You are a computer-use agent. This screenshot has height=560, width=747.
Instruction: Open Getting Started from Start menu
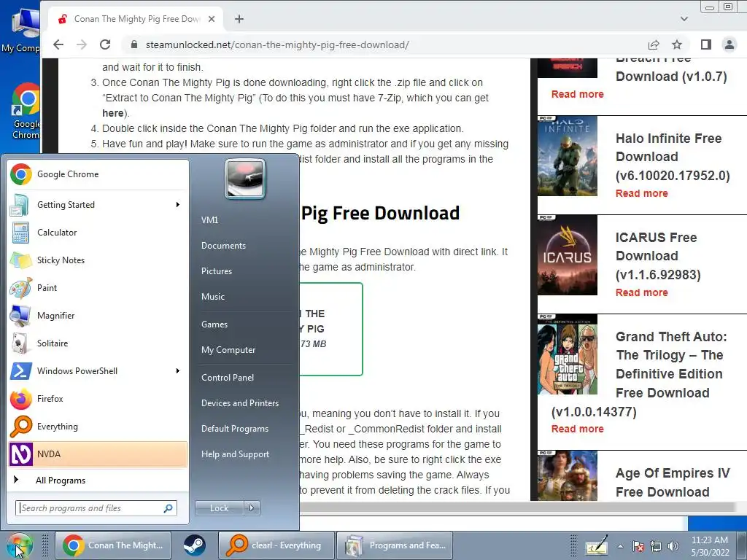98,205
